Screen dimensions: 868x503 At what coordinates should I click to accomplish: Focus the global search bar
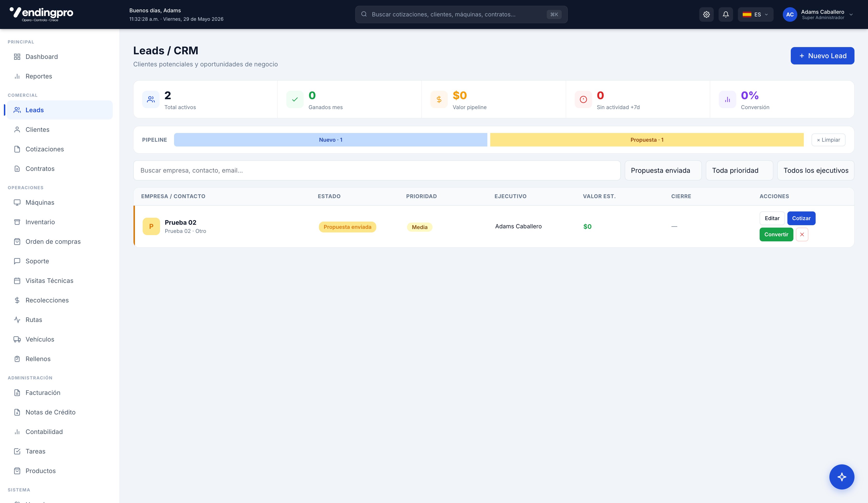coord(461,14)
